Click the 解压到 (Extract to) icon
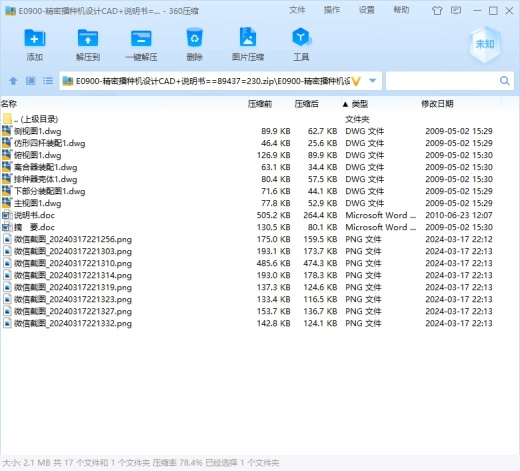520x471 pixels. pyautogui.click(x=88, y=38)
